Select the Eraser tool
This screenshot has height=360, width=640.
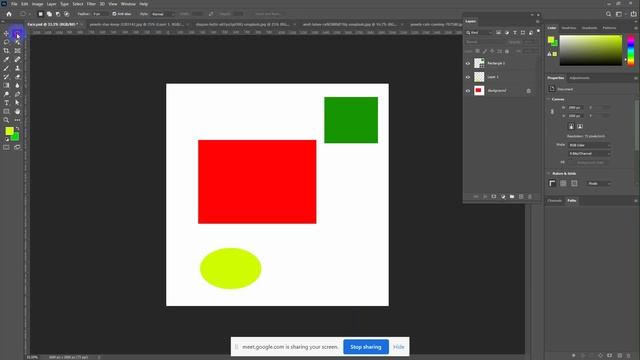click(17, 77)
